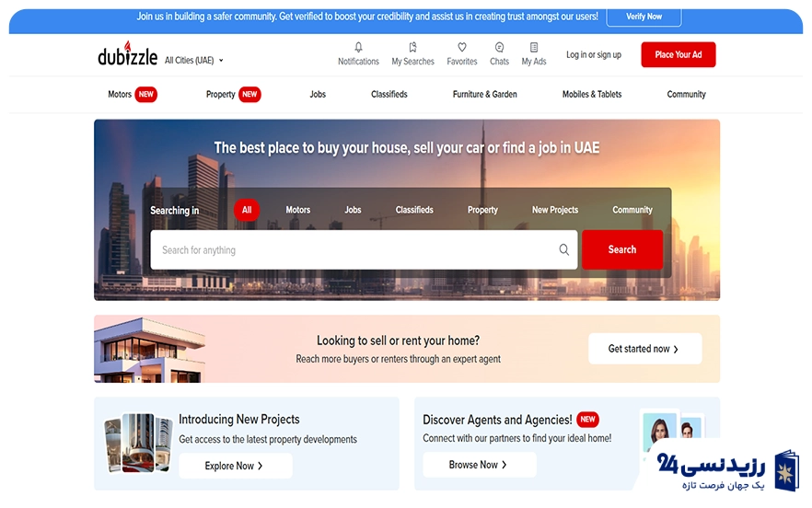Expand the All Cities (UAE) dropdown
This screenshot has width=812, height=508.
tap(193, 61)
